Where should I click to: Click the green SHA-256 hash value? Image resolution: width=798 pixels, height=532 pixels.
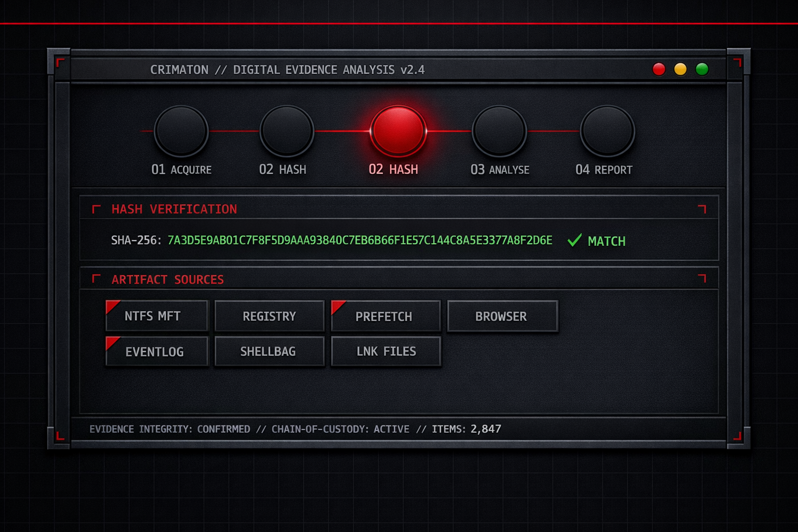click(360, 240)
